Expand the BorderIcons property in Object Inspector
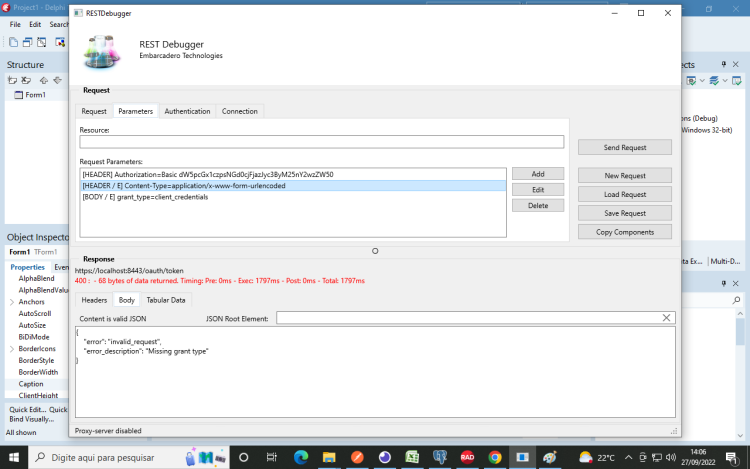The width and height of the screenshot is (750, 469). [x=12, y=349]
